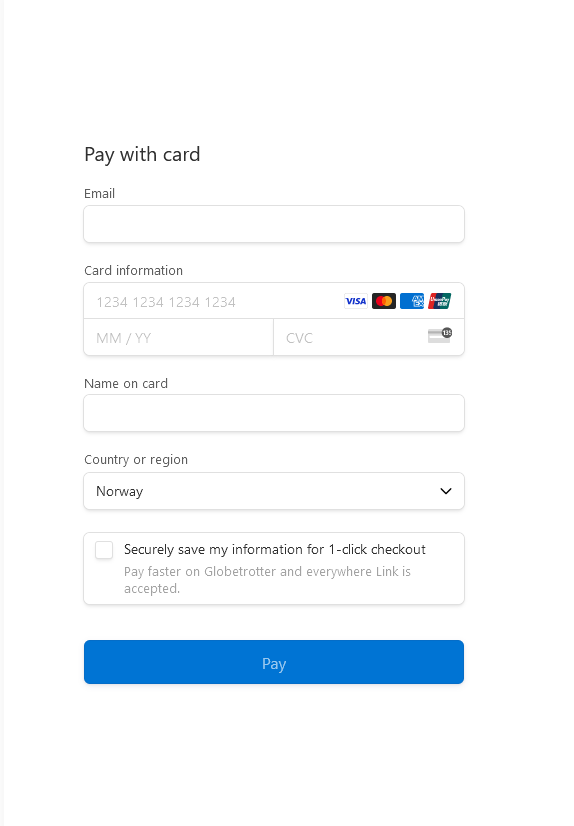Click the 'Securely save my information' label text
Image resolution: width=574 pixels, height=826 pixels.
275,549
